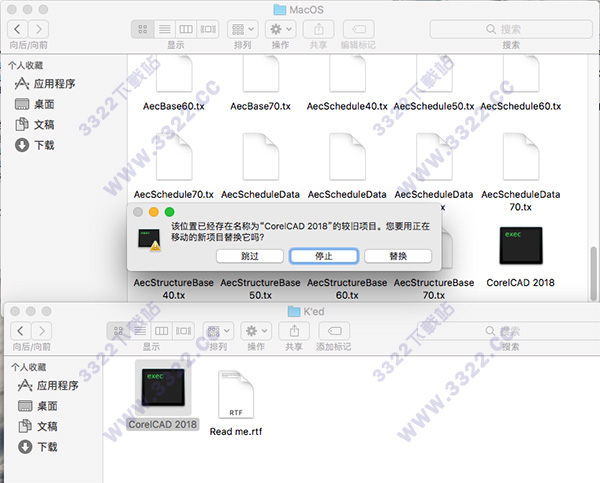Go back in MacOS Finder window
The height and width of the screenshot is (483, 600).
[x=17, y=29]
